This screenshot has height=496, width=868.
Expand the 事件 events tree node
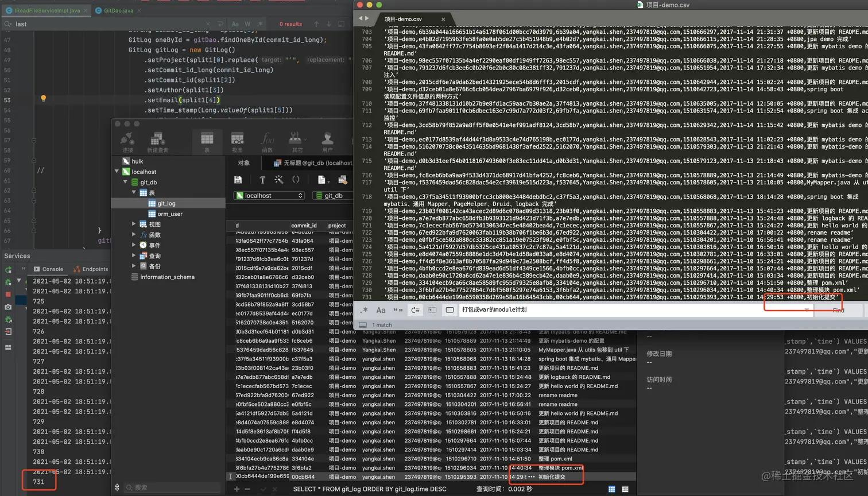[134, 245]
